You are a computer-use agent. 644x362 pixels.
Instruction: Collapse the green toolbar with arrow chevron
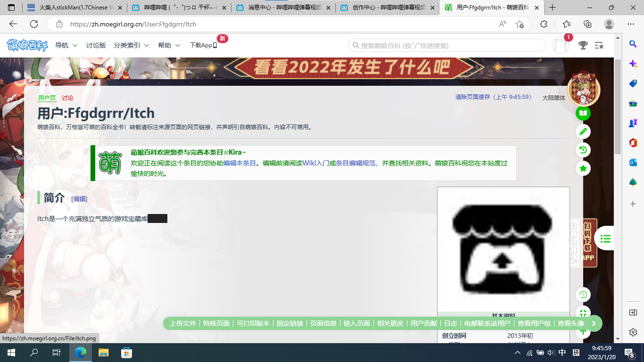click(594, 323)
